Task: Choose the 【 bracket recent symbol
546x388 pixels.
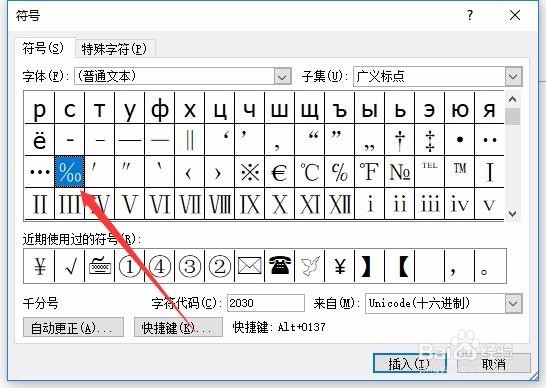Action: [x=399, y=266]
